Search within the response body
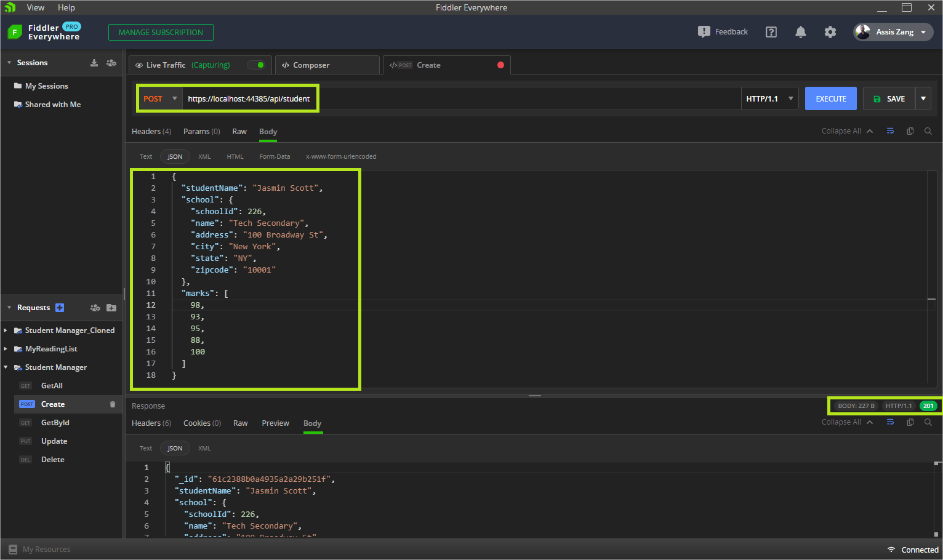943x560 pixels. click(x=928, y=422)
